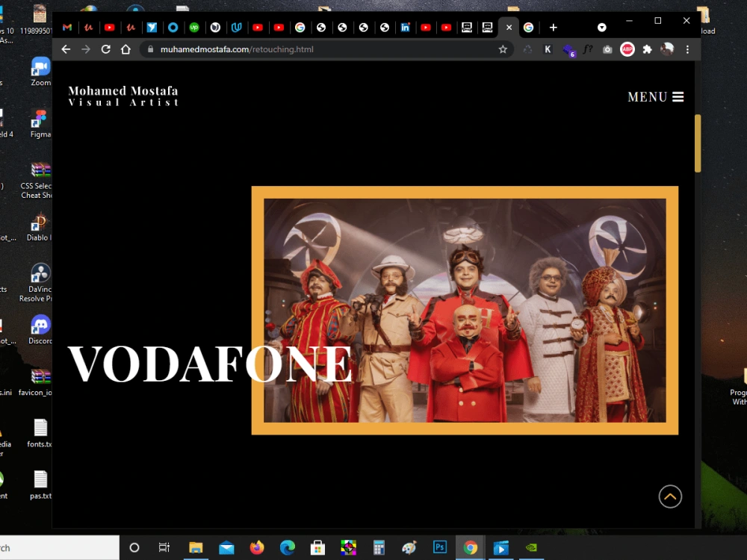
Task: Open the Chrome profile avatar
Action: click(667, 49)
